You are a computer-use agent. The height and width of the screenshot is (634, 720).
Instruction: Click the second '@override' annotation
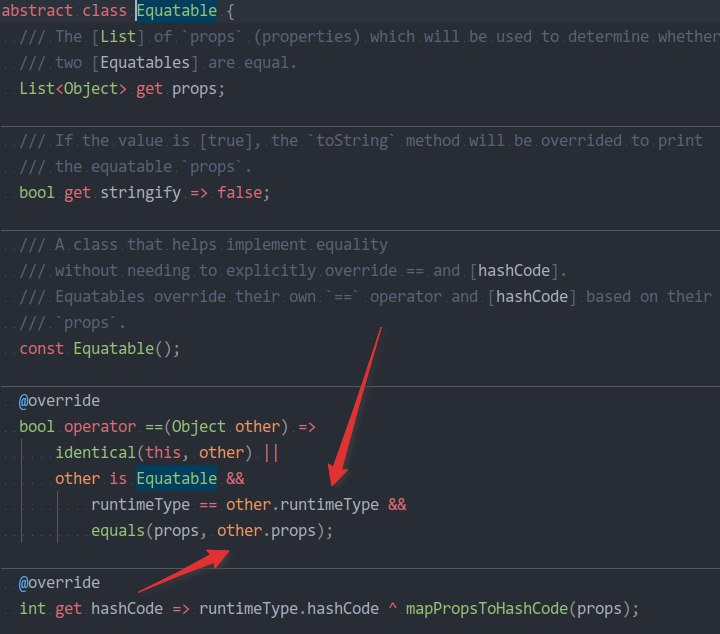59,582
